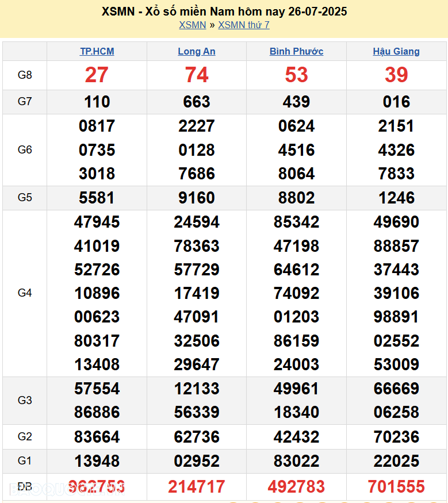Click G8 red number 53 for Bình Phước
Viewport: 448px width, 503px height.
coord(296,75)
